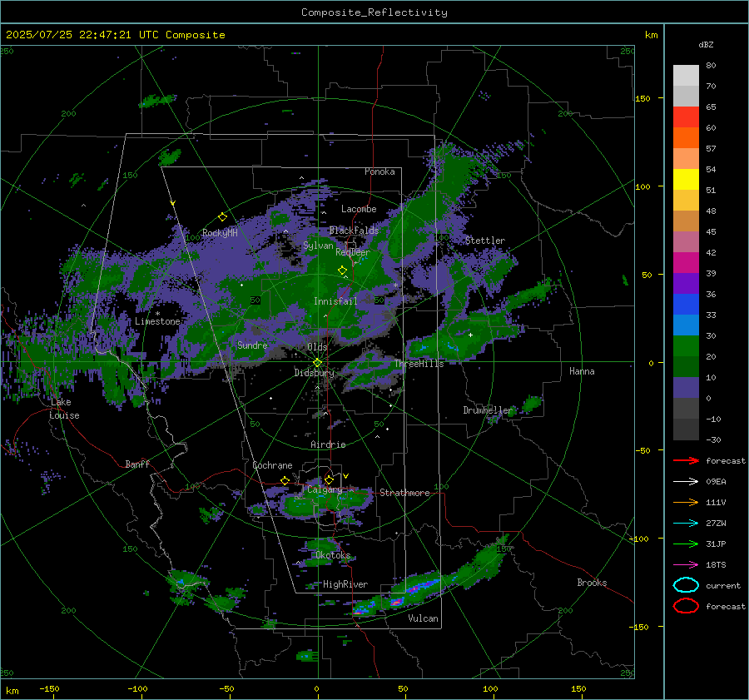
Task: Click the Strathmore town label
Action: point(404,493)
